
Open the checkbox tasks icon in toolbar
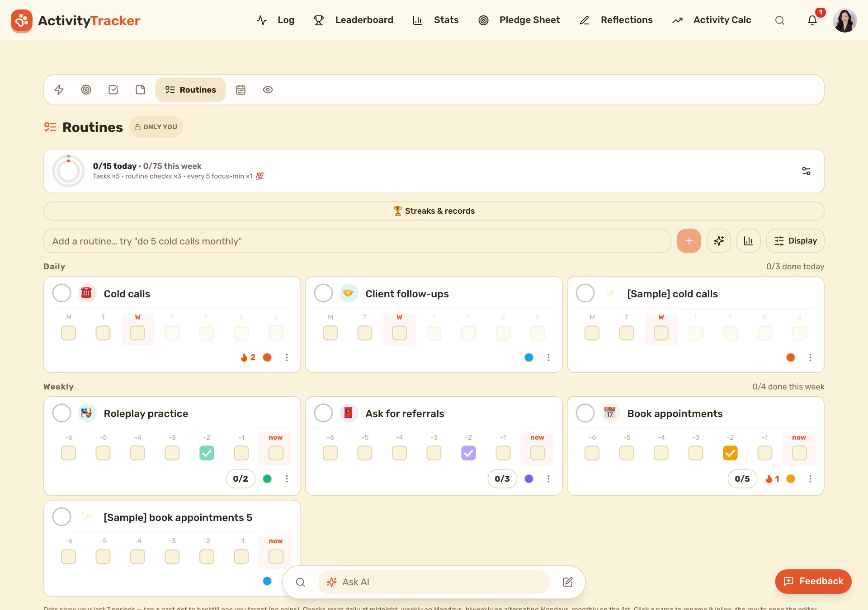[113, 89]
